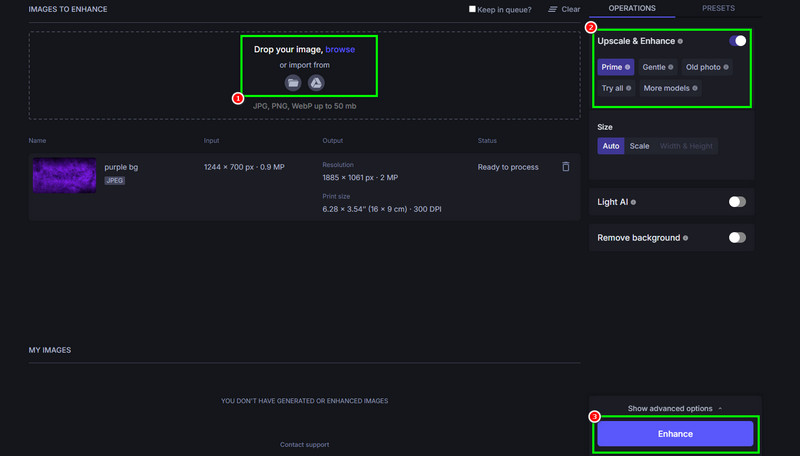Open the Contact support link
The width and height of the screenshot is (800, 456).
tap(305, 444)
